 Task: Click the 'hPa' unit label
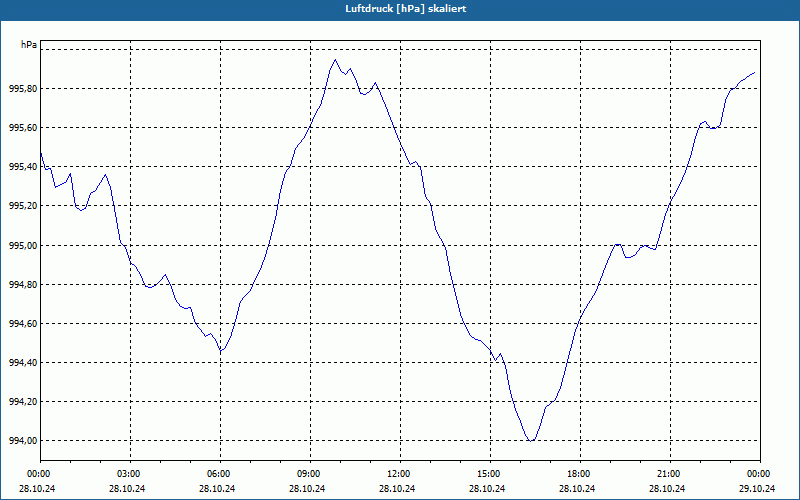pyautogui.click(x=29, y=45)
